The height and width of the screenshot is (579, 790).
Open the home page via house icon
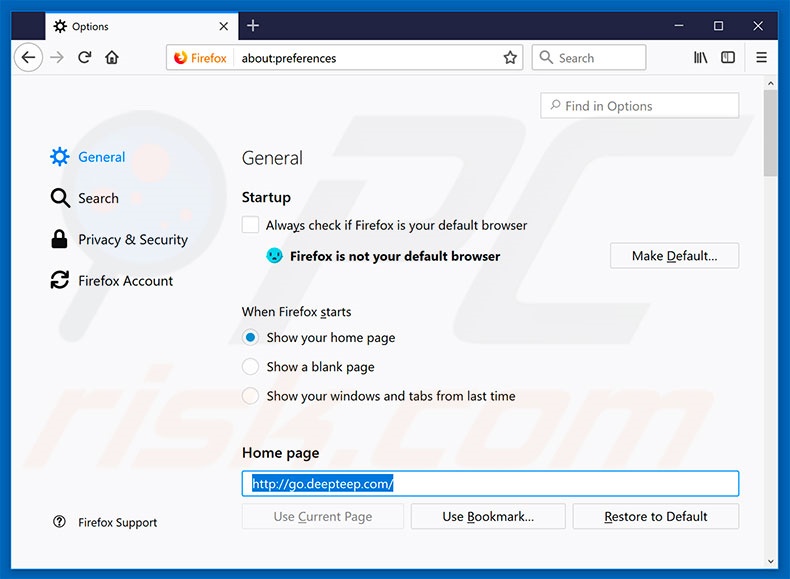pyautogui.click(x=112, y=57)
